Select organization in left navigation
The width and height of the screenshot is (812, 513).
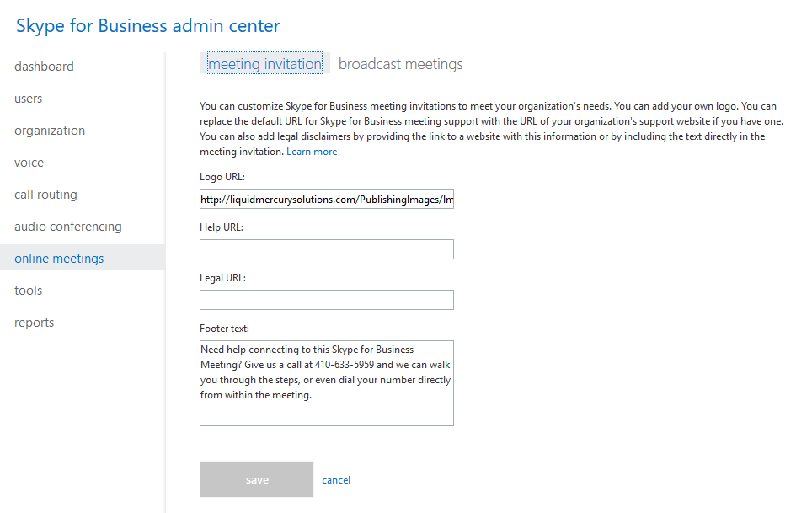click(x=50, y=131)
